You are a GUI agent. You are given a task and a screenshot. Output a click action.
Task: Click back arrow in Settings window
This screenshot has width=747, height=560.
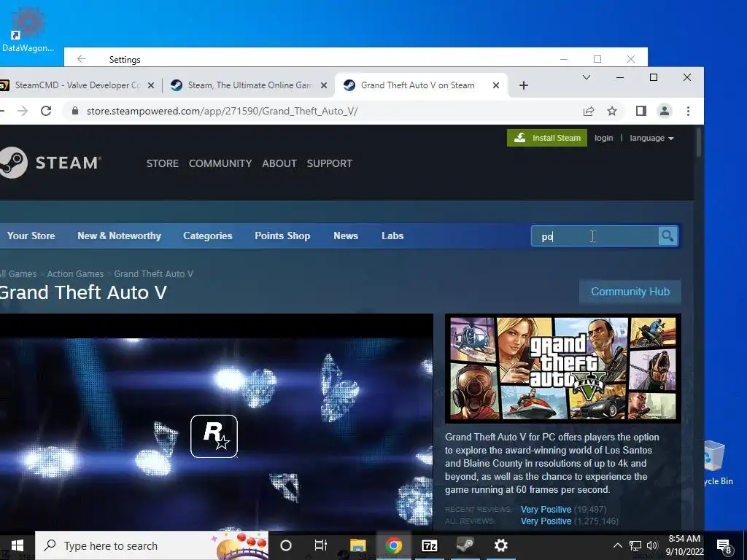click(82, 58)
